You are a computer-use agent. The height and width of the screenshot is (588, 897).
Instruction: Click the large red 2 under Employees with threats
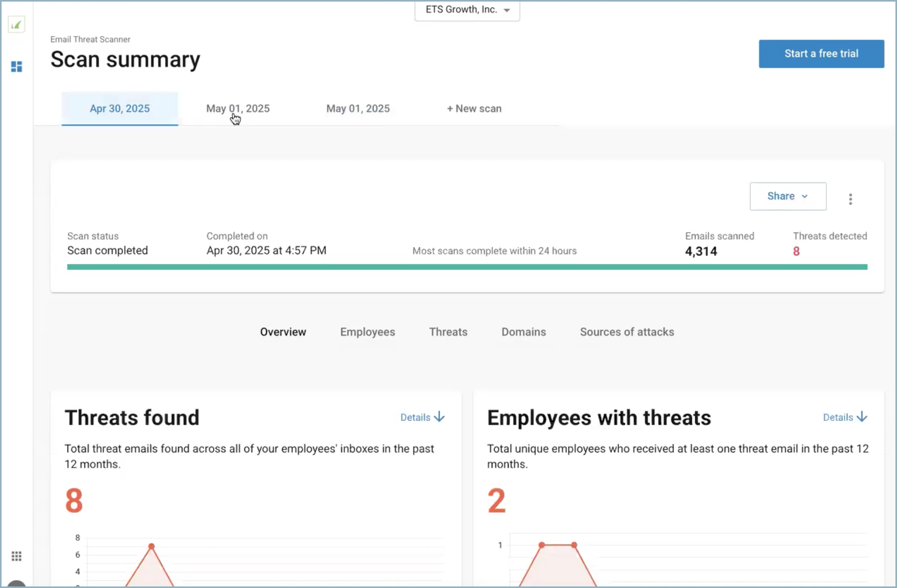pyautogui.click(x=496, y=501)
